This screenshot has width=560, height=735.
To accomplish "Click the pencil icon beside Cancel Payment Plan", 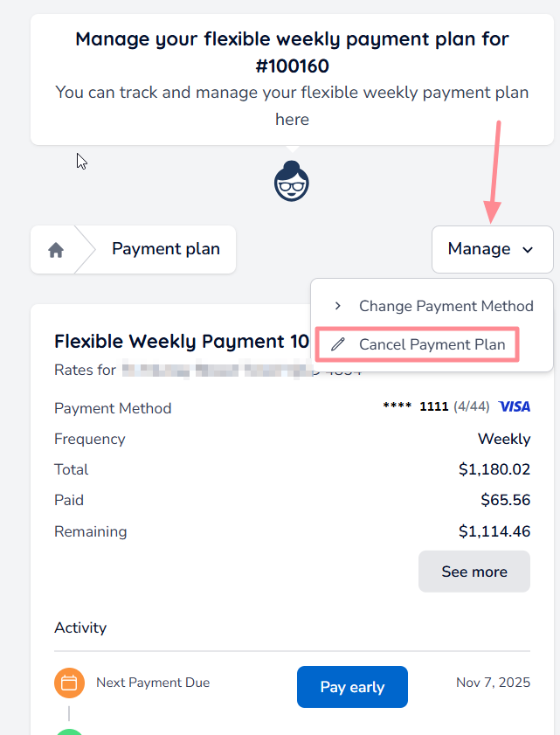I will [338, 344].
